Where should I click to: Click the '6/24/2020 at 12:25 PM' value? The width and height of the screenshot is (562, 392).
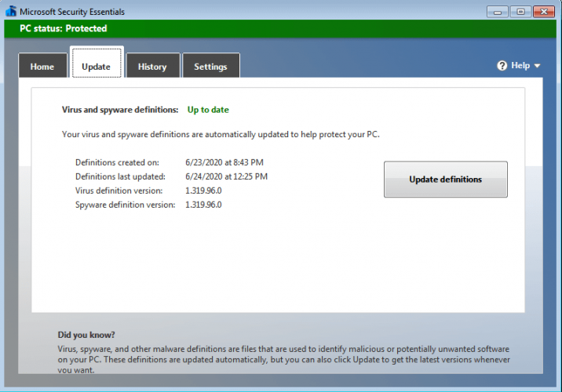227,176
